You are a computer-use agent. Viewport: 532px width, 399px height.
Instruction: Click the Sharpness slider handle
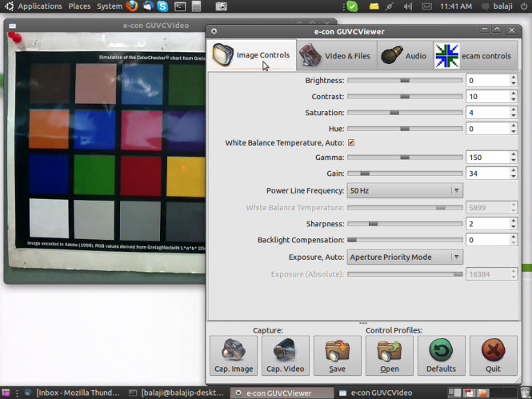[x=373, y=224]
